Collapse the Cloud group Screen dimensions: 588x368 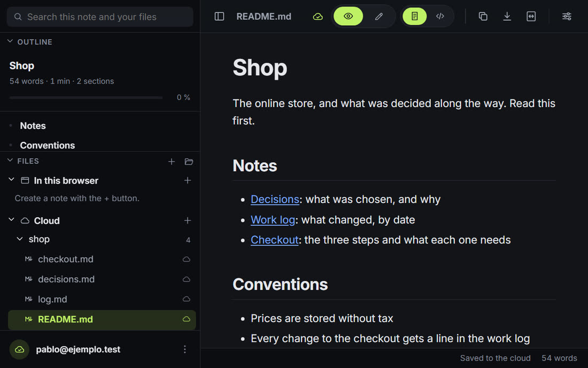[x=11, y=220]
